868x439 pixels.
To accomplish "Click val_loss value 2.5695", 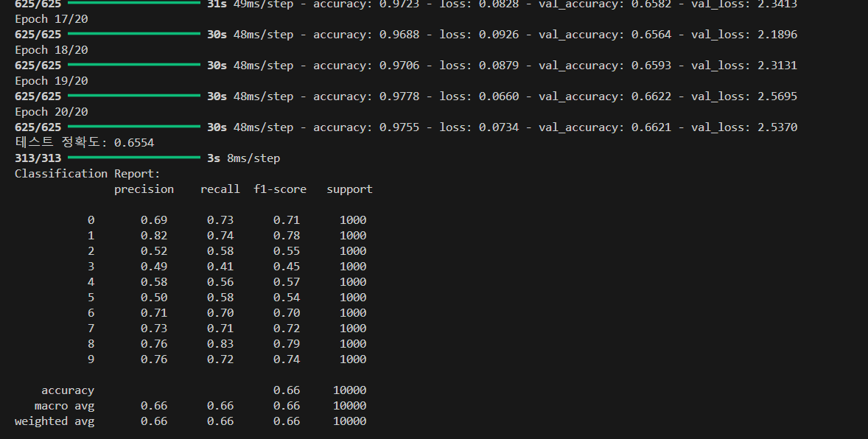I will pos(777,96).
